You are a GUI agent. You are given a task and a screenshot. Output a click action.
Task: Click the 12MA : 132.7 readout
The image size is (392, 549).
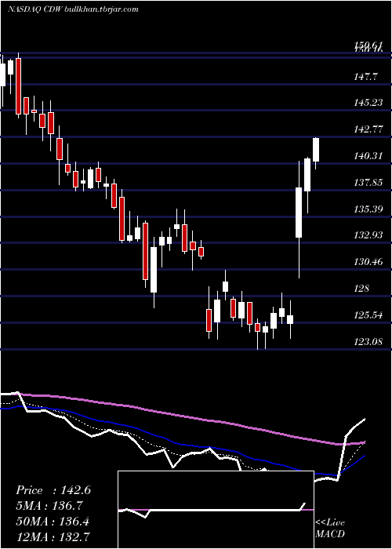coord(53,536)
